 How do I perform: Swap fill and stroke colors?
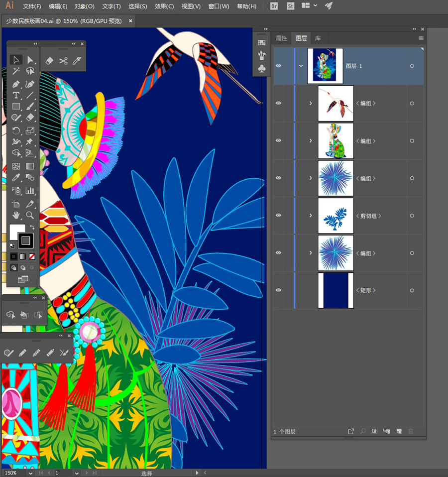pyautogui.click(x=32, y=227)
